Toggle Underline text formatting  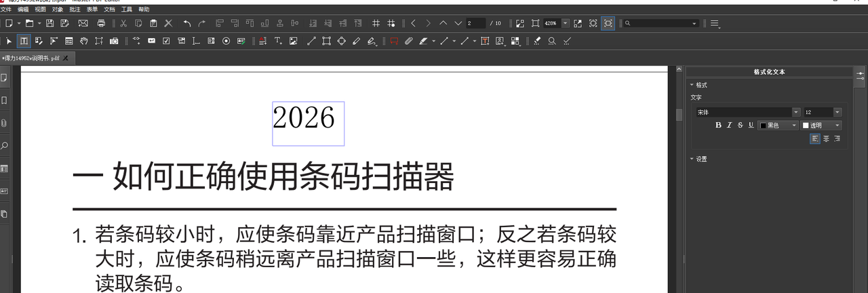(751, 125)
